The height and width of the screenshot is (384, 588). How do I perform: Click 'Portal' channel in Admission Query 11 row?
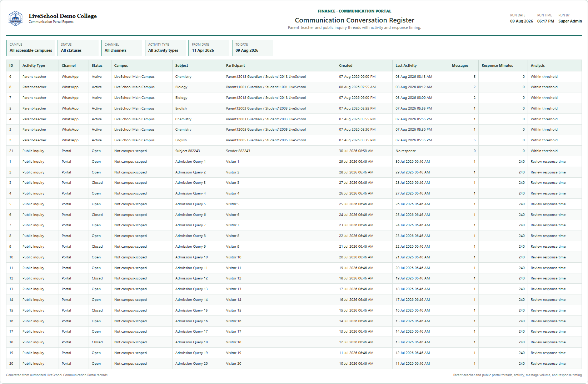point(66,268)
